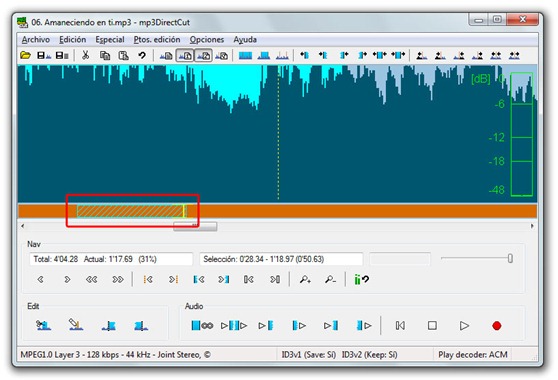Open a file with the folder icon

25,56
